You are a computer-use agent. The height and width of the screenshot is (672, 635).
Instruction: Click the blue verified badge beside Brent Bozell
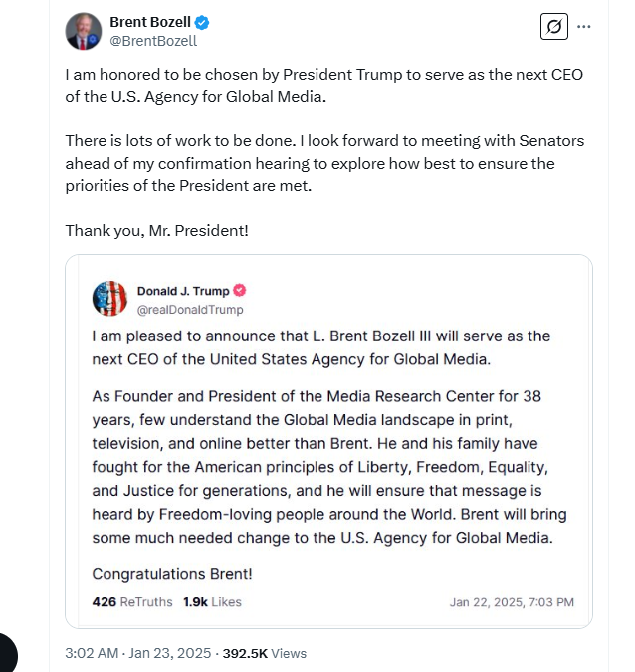point(202,22)
